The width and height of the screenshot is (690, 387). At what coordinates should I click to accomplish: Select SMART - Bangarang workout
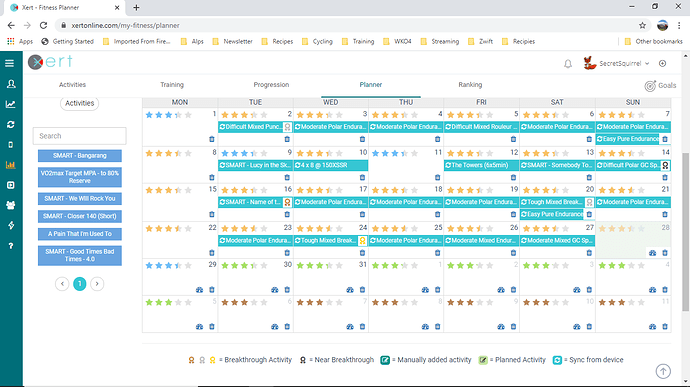(x=80, y=155)
